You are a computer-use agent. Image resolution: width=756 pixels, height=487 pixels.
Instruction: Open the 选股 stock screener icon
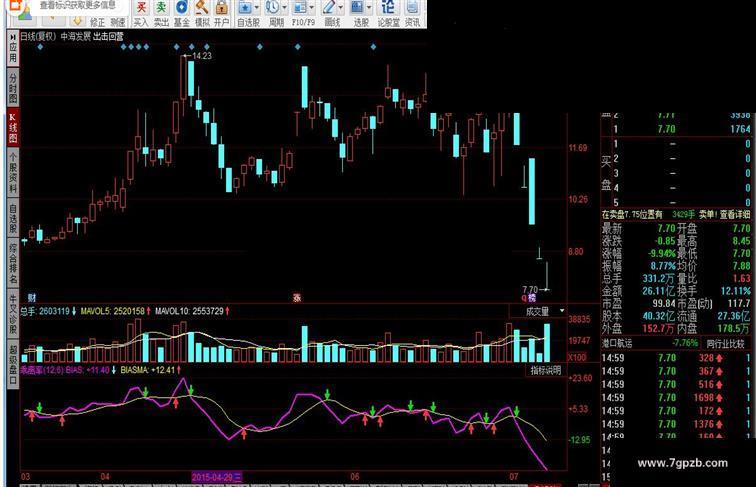357,8
